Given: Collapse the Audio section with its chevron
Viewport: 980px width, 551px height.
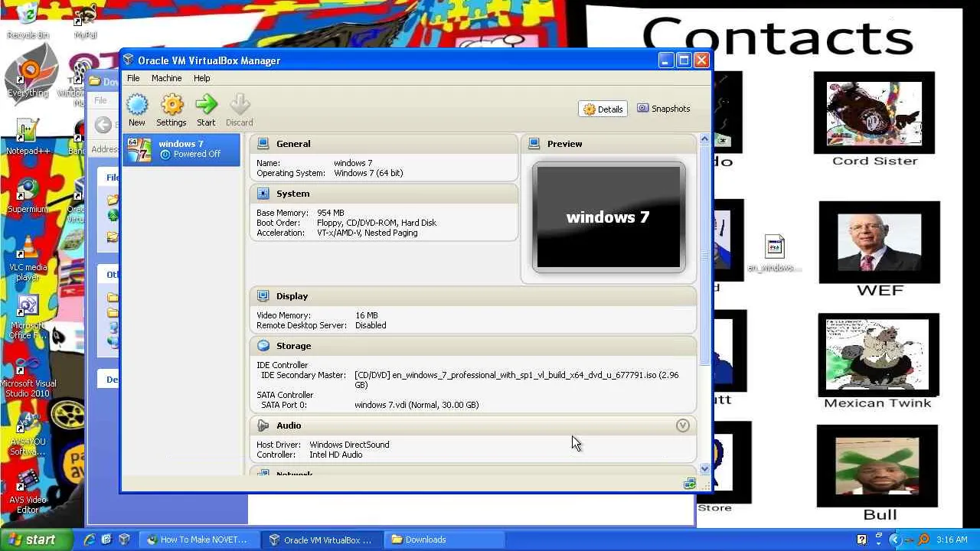Looking at the screenshot, I should (x=683, y=425).
